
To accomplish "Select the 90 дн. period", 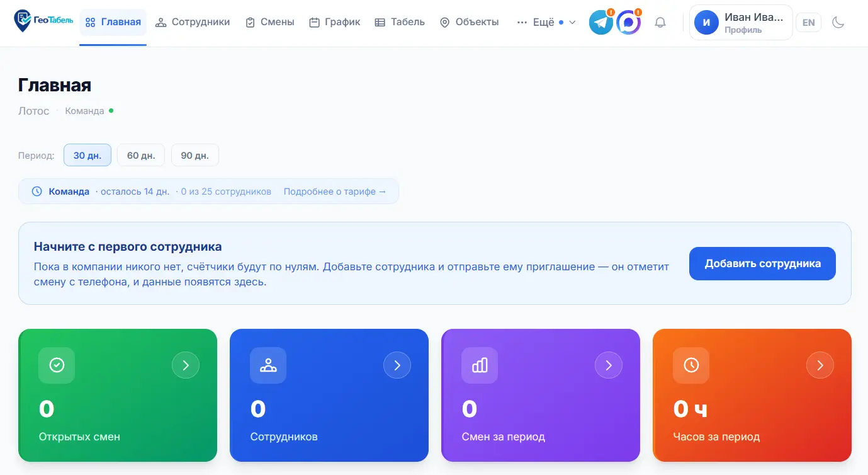I will (195, 155).
